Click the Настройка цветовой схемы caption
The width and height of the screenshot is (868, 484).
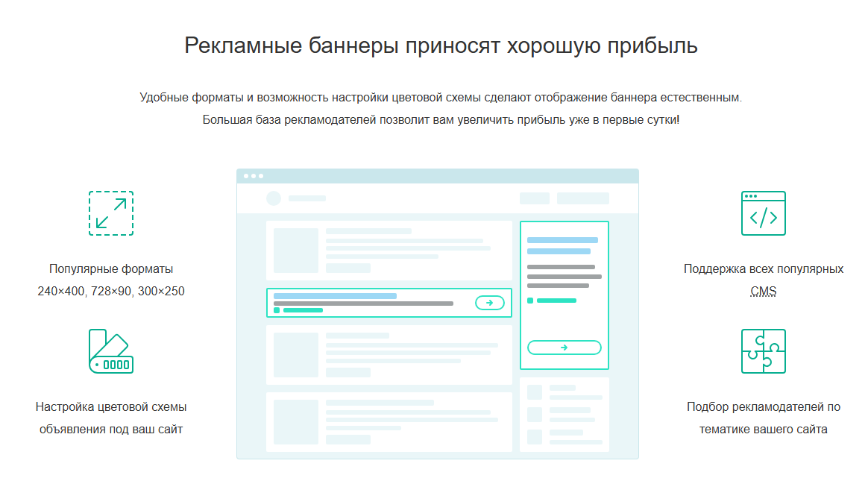[111, 407]
